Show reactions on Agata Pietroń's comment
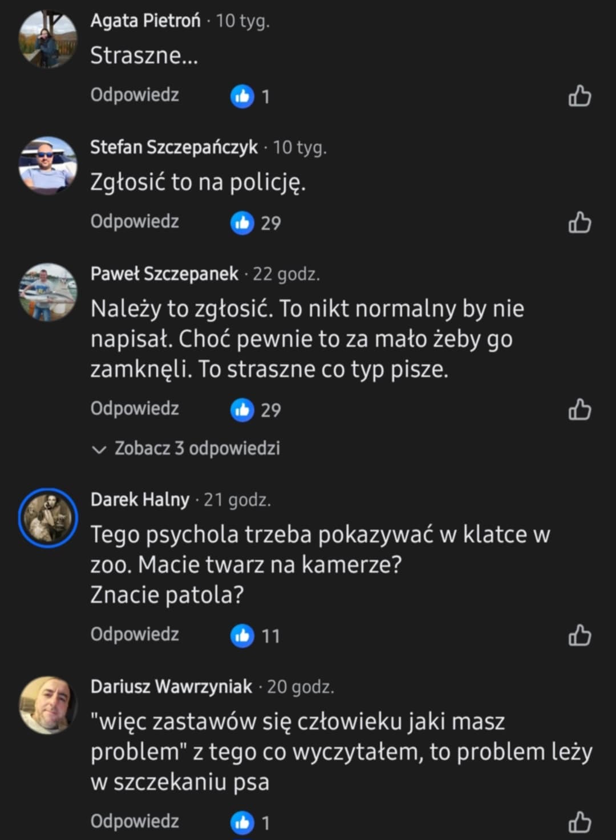This screenshot has width=616, height=840. coord(250,96)
